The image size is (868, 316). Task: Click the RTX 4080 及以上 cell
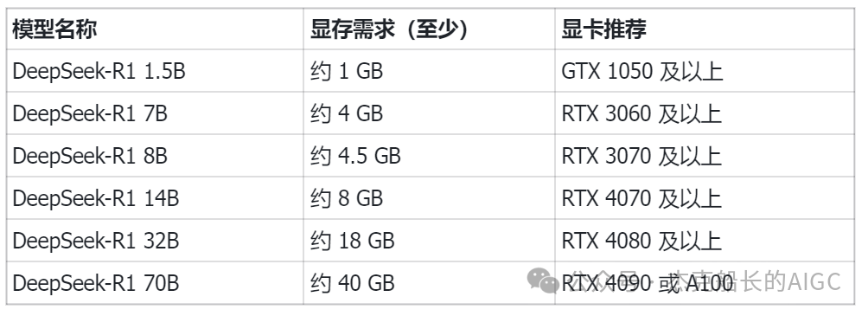tap(705, 241)
